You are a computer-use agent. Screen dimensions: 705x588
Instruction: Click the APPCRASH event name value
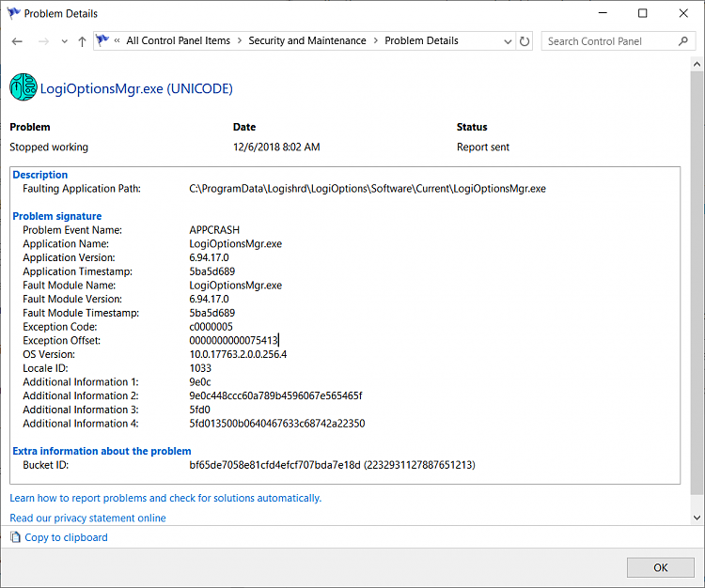click(x=214, y=230)
